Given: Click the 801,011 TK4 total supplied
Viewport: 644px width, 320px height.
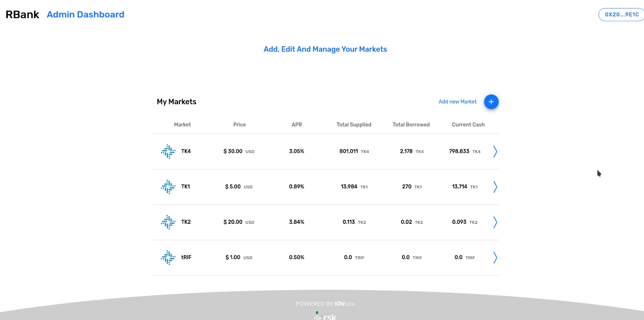Looking at the screenshot, I should [x=354, y=151].
